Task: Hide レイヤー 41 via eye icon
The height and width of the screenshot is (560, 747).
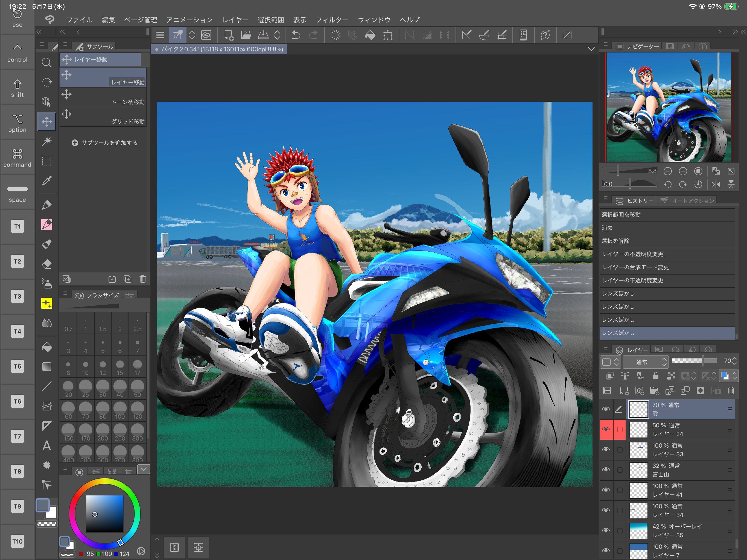Action: (x=606, y=491)
